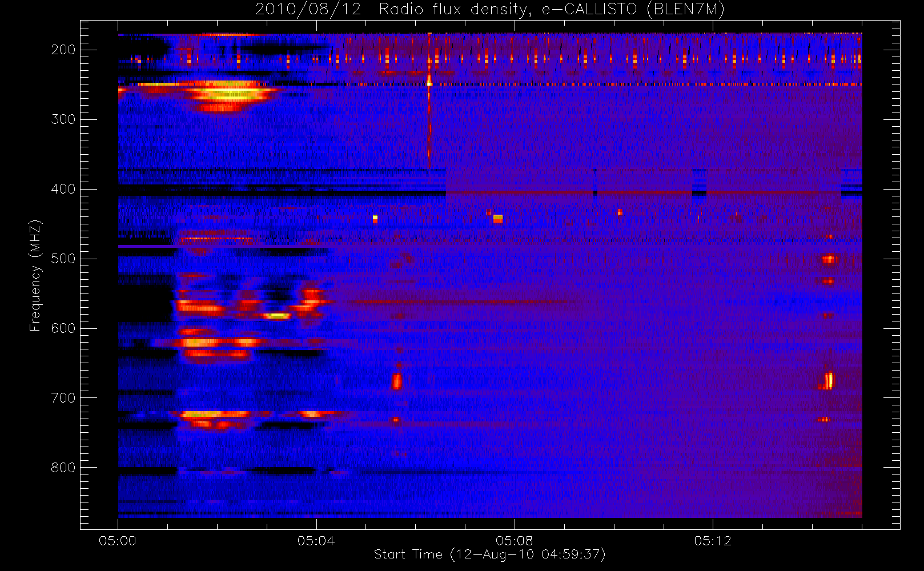924x571 pixels.
Task: Click the 05:08 time tick label
Action: point(514,541)
